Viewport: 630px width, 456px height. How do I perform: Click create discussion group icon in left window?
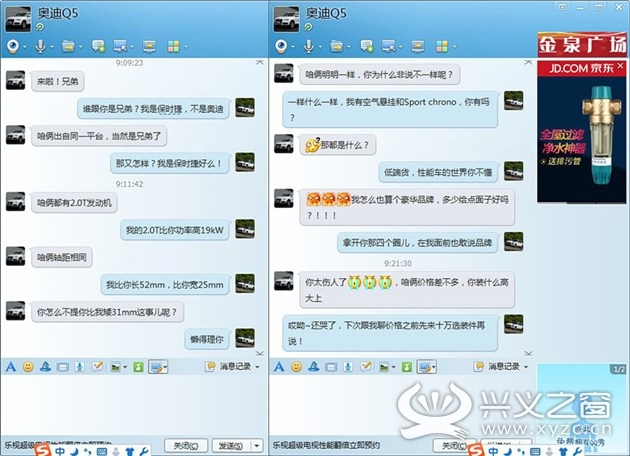[98, 46]
